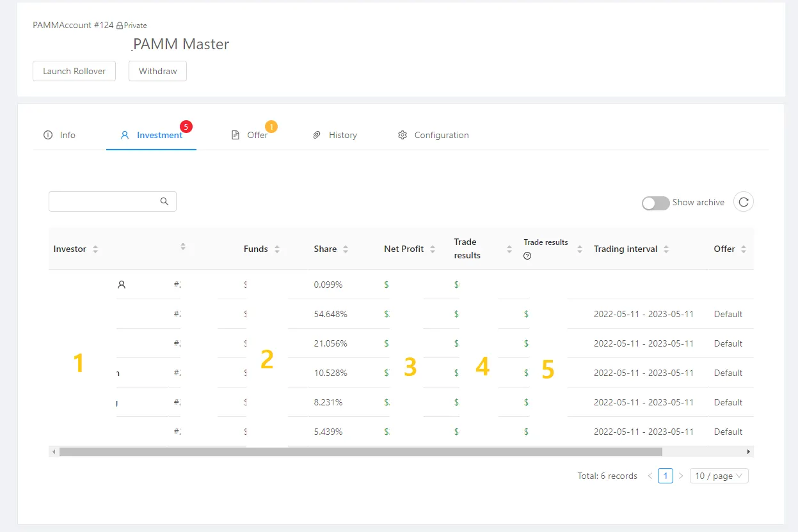Click the PAMM Master title
798x532 pixels.
pos(180,44)
